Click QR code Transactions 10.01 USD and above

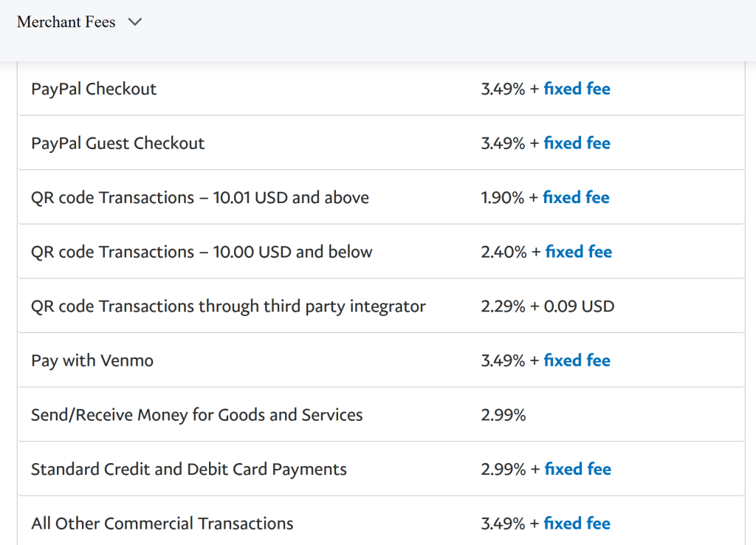point(199,197)
